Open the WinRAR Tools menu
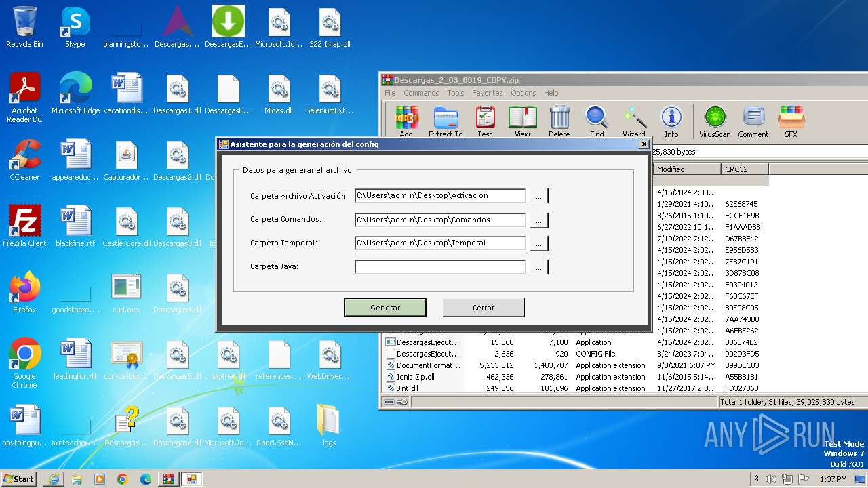868x488 pixels. point(456,93)
